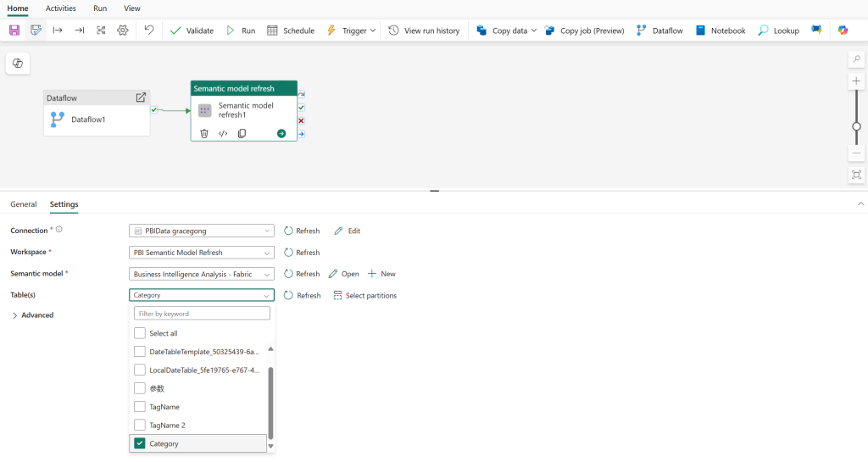Uncheck the Category table checkbox
Viewport: 868px width, 462px height.
(x=140, y=443)
